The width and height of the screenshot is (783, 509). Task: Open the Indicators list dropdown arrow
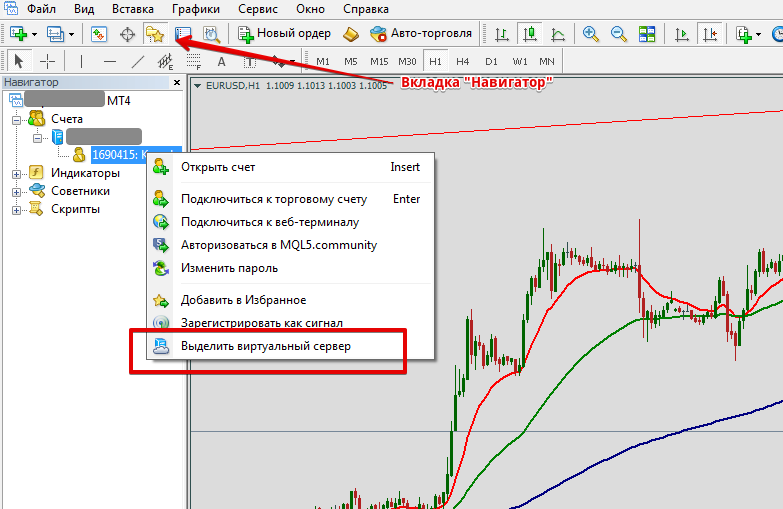758,34
